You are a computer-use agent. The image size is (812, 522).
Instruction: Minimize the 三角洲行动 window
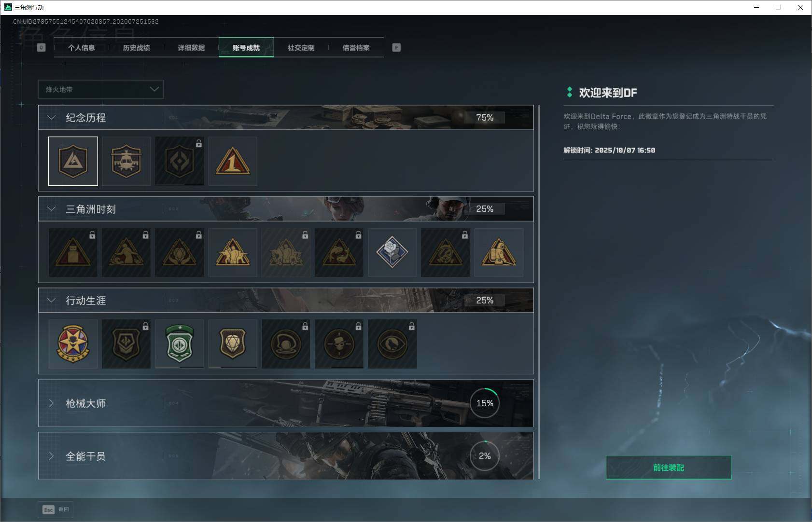[756, 7]
